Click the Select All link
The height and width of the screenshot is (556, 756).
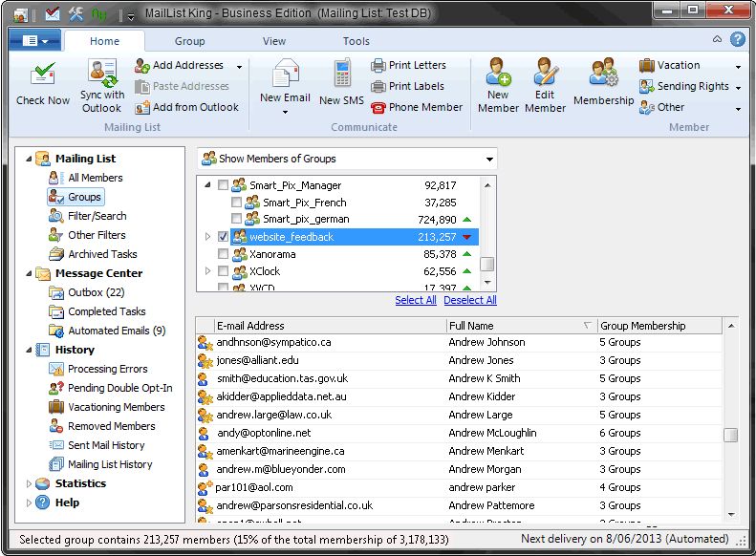[x=416, y=300]
